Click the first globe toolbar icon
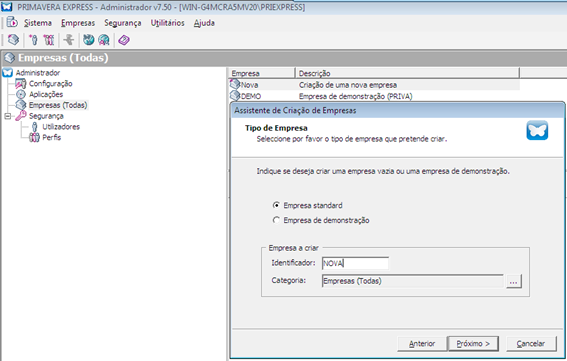The width and height of the screenshot is (567, 361). click(89, 40)
